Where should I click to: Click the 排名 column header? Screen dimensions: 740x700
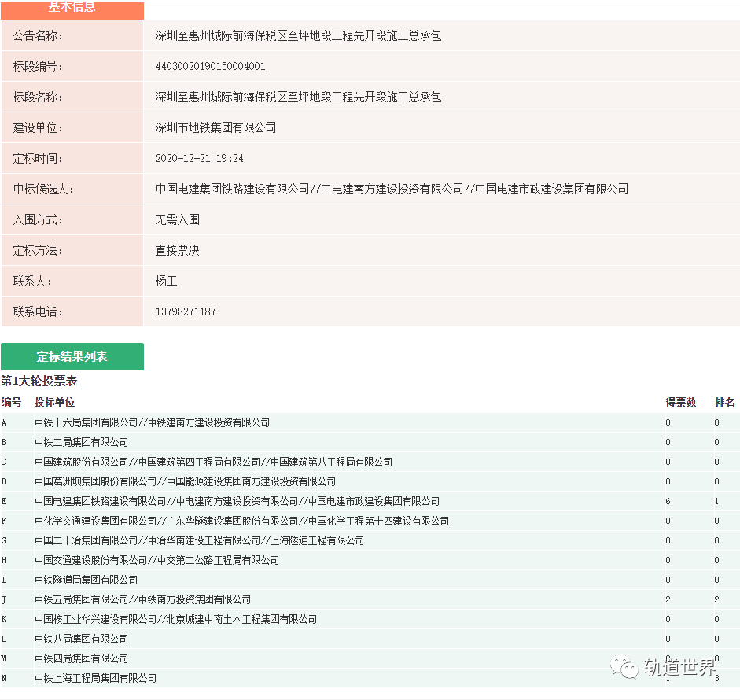pos(725,401)
